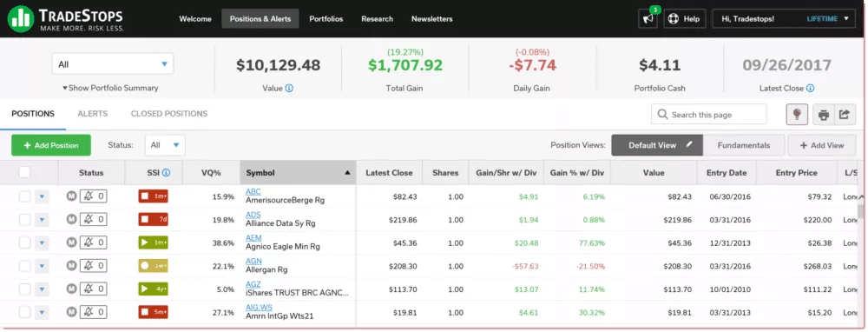
Task: Click the Search this page field
Action: (x=709, y=115)
